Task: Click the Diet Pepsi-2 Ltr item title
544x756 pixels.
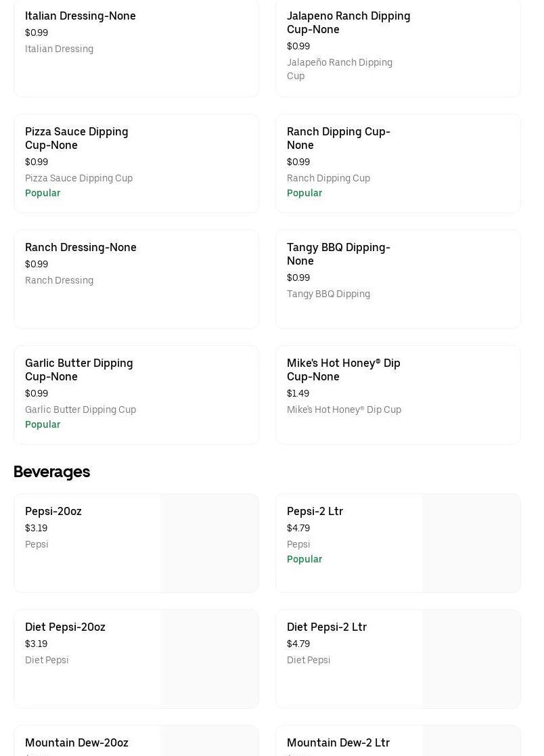Action: coord(327,627)
